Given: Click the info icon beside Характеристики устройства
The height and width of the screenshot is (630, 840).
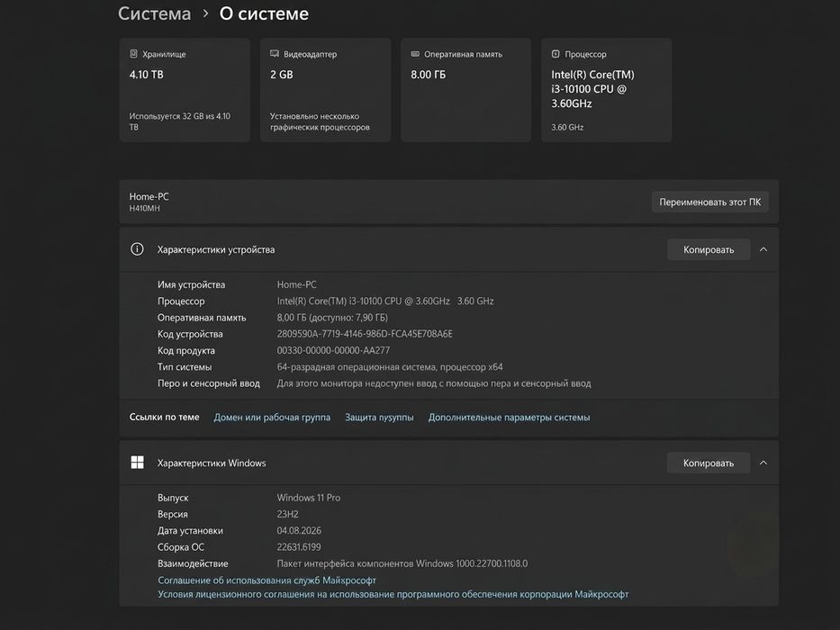Looking at the screenshot, I should [137, 249].
